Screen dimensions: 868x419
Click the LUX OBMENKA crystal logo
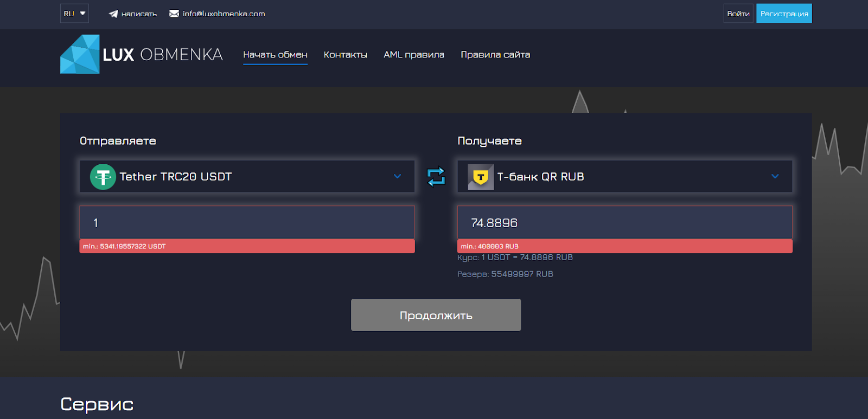click(80, 54)
